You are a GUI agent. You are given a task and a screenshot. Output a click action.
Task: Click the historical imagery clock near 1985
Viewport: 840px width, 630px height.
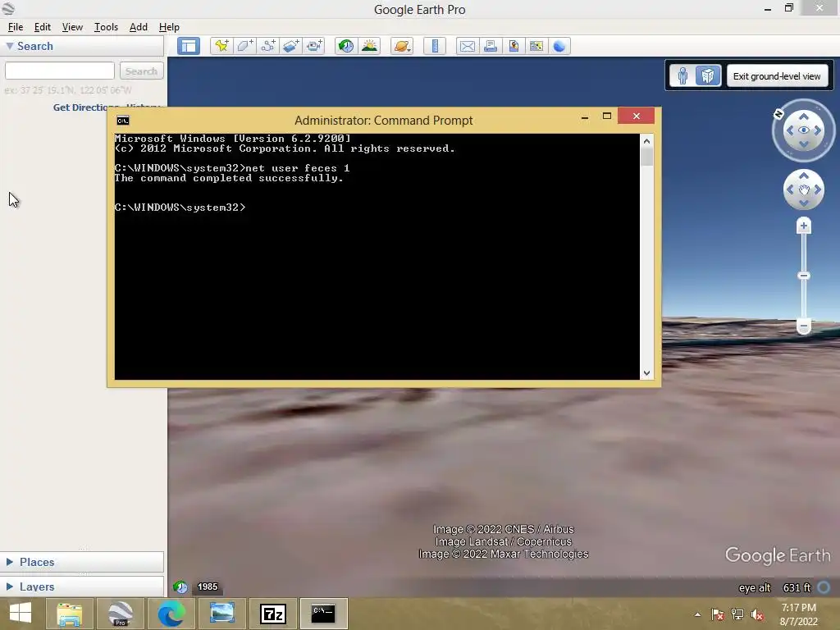(x=181, y=587)
